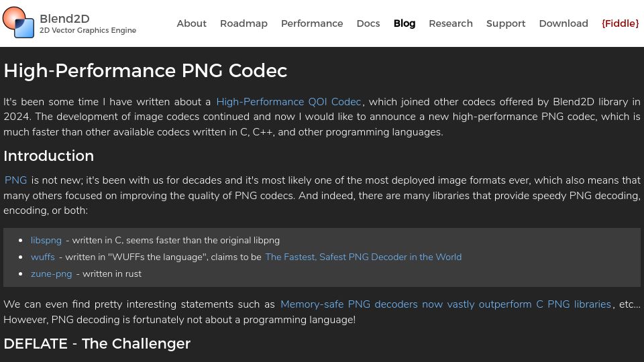The height and width of the screenshot is (362, 644).
Task: Open the About page
Action: coord(191,23)
